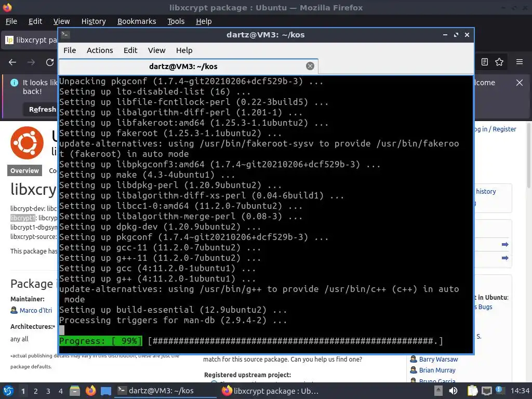
Task: Click the Ubuntu logo on Launchpad
Action: [x=27, y=142]
